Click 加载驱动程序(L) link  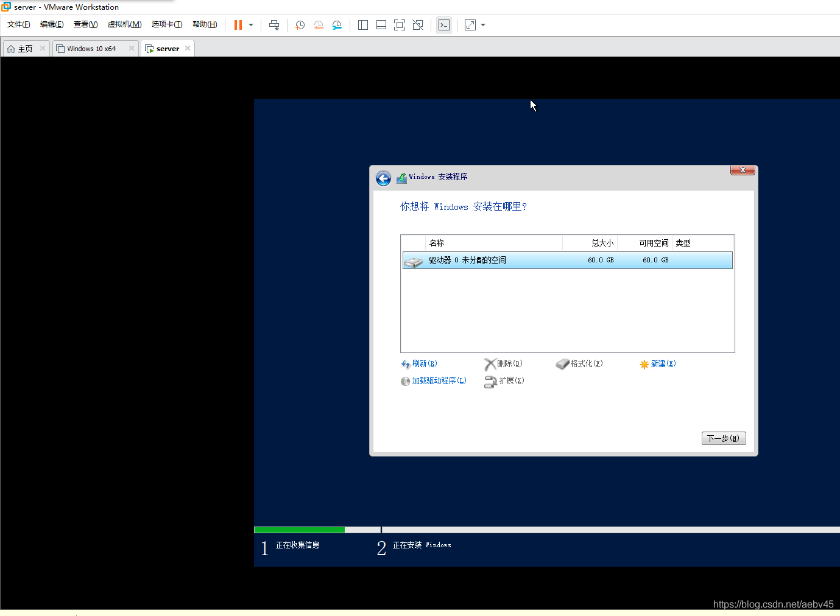coord(434,381)
